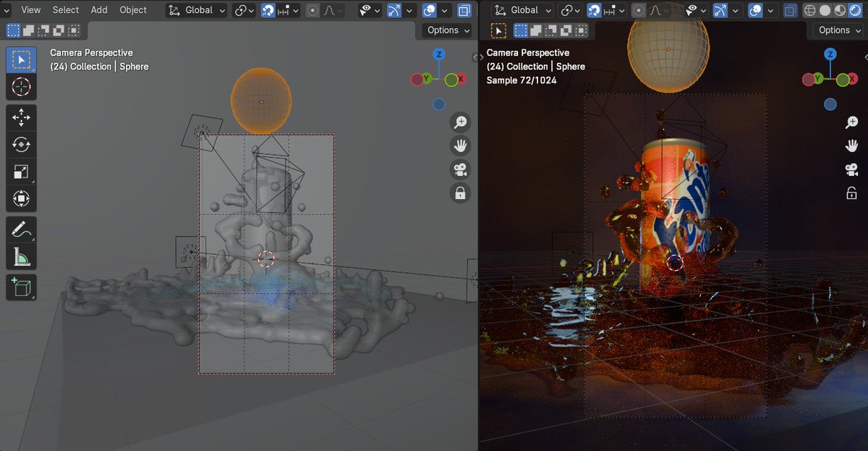This screenshot has height=451, width=868.
Task: Click the open padlock in right viewport
Action: (851, 193)
